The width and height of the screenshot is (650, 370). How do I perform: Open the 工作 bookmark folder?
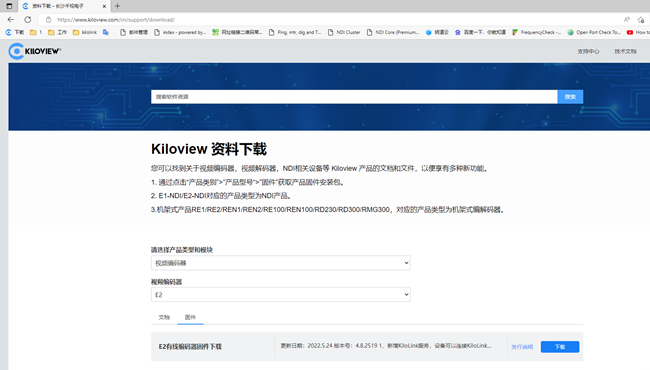[57, 32]
